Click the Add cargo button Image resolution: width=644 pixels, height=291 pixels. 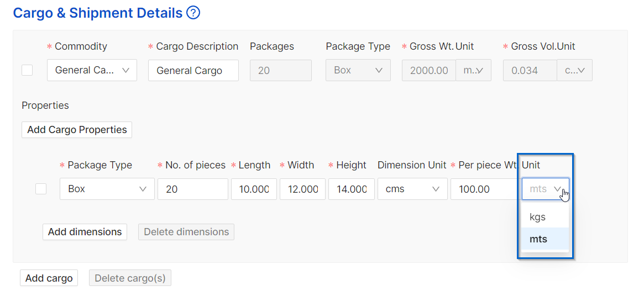(x=49, y=278)
